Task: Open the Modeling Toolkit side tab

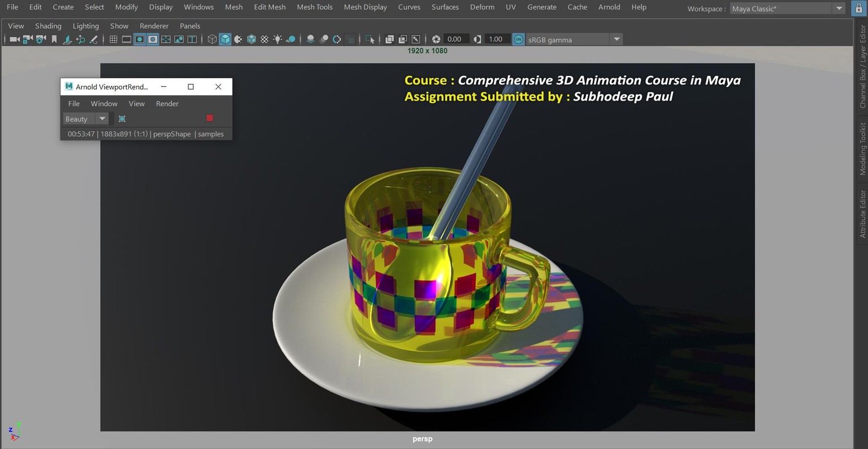Action: (x=862, y=149)
